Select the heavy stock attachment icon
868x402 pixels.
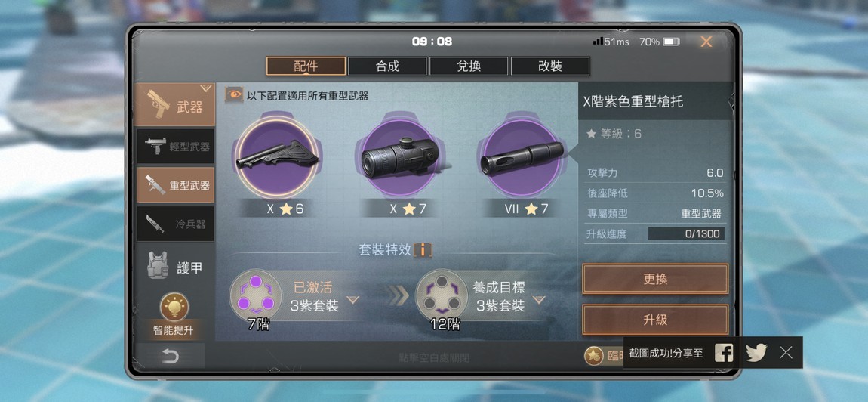(x=277, y=157)
